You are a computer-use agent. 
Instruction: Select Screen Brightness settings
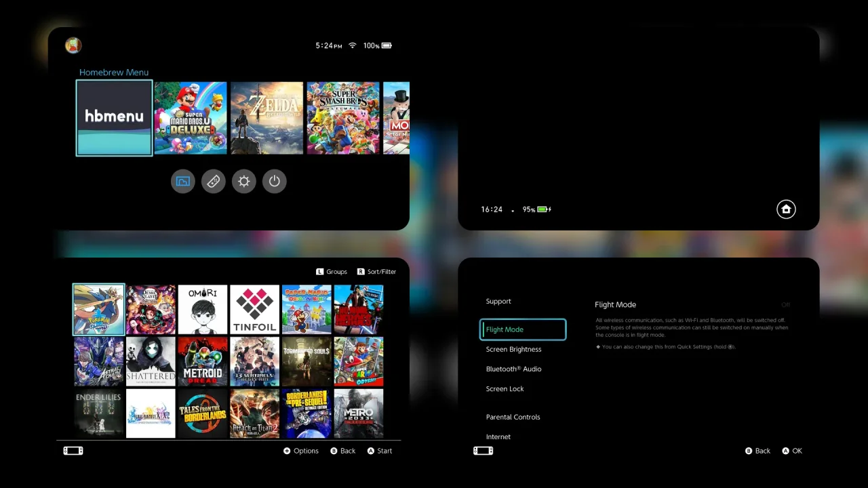[x=513, y=349]
